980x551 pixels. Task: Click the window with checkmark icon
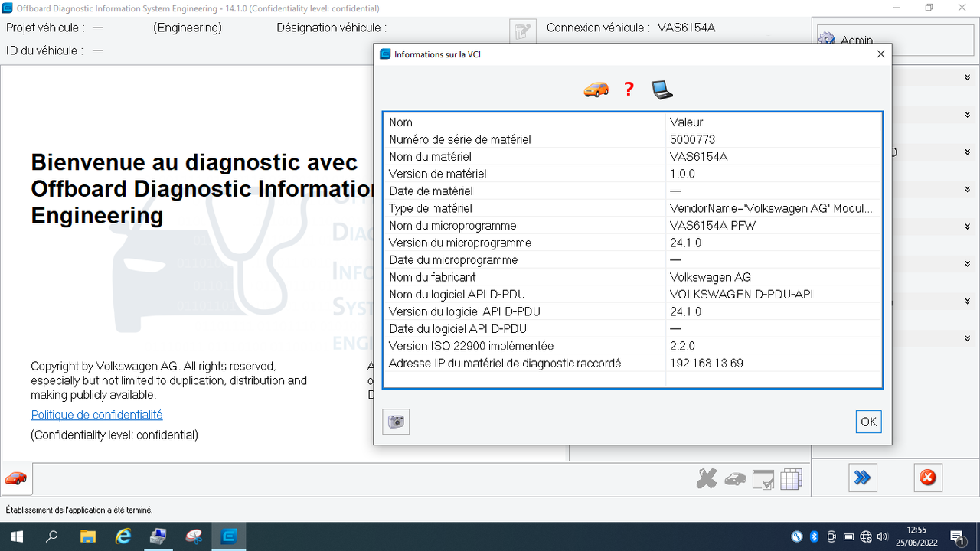click(763, 480)
